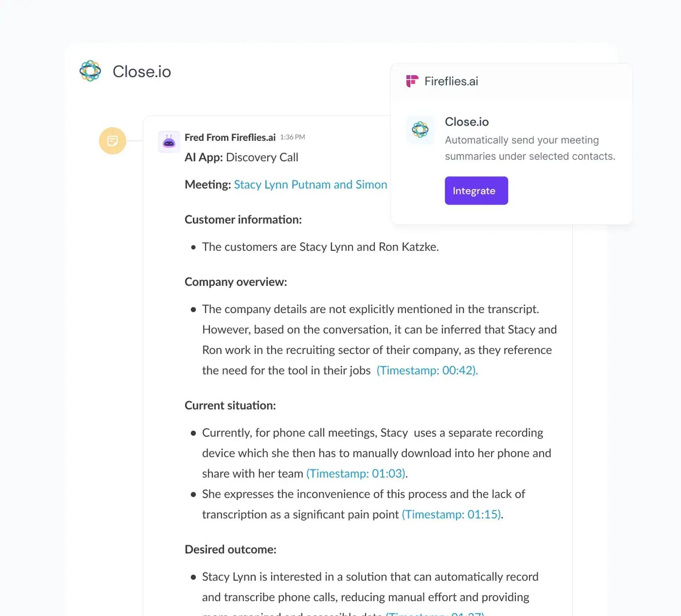The height and width of the screenshot is (616, 681).
Task: Click the yellow note activity icon
Action: 112,140
